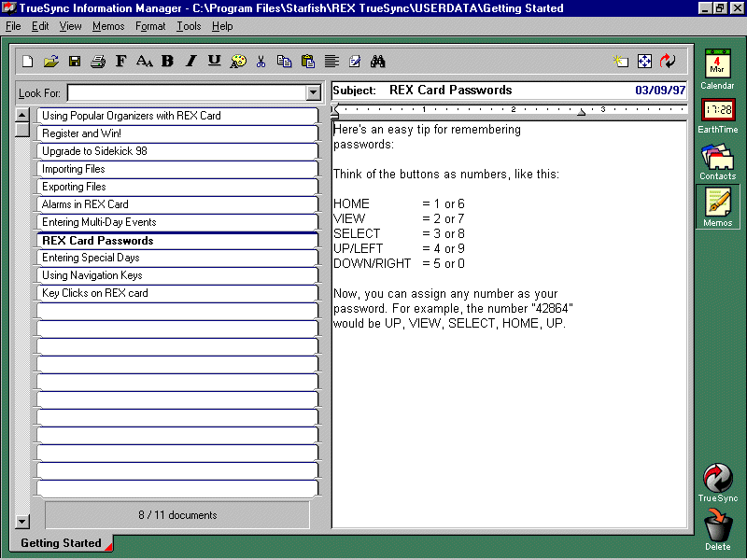The height and width of the screenshot is (560, 747).
Task: Click the ruler left indent marker
Action: click(x=335, y=111)
